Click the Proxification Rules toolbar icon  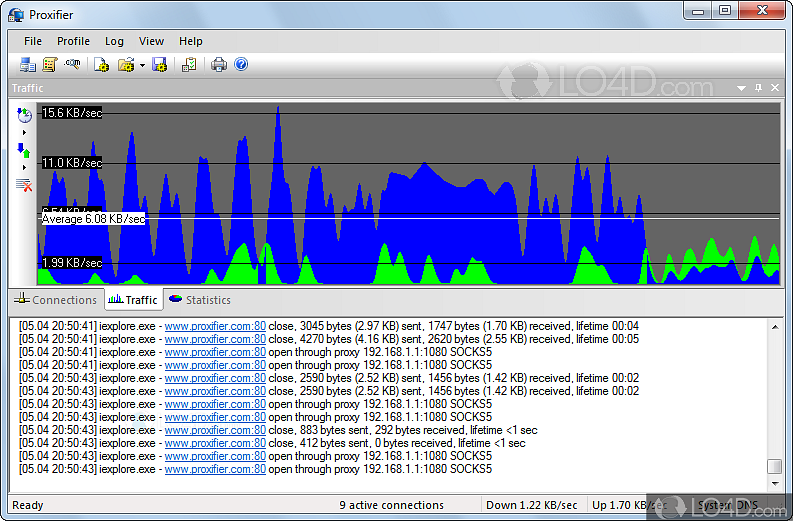click(x=49, y=65)
